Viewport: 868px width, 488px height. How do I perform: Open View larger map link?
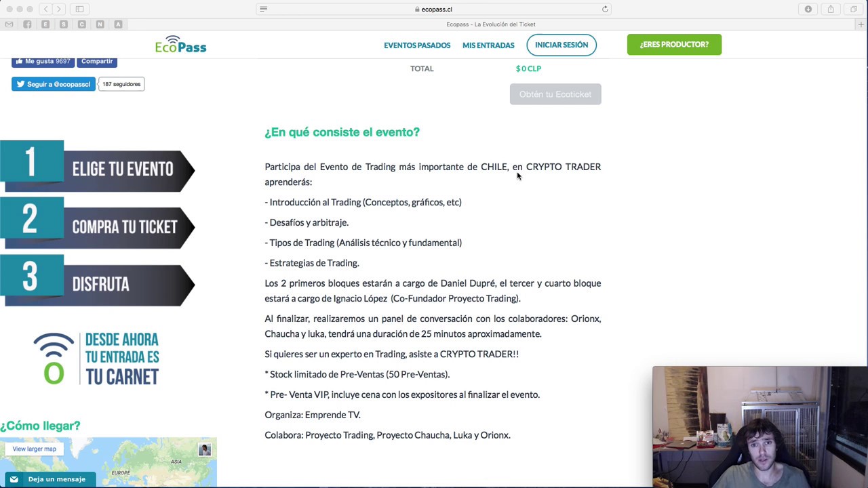34,449
